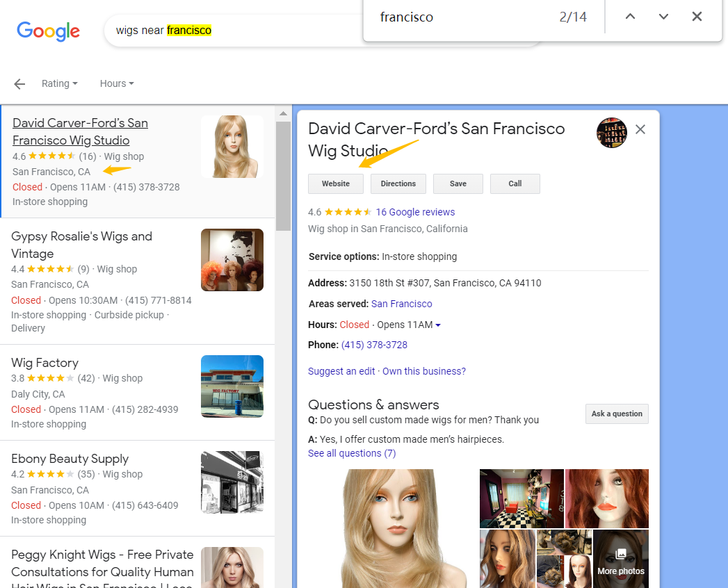Click the Website button
Image resolution: width=728 pixels, height=588 pixels.
(x=336, y=183)
